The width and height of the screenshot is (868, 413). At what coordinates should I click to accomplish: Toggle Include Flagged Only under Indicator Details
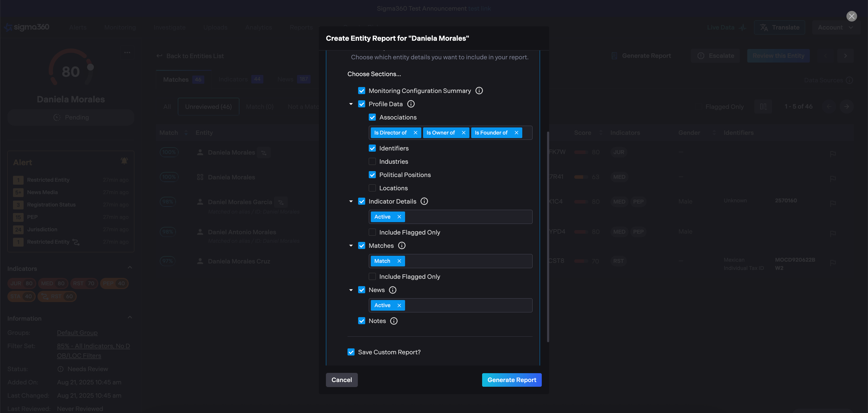click(372, 232)
